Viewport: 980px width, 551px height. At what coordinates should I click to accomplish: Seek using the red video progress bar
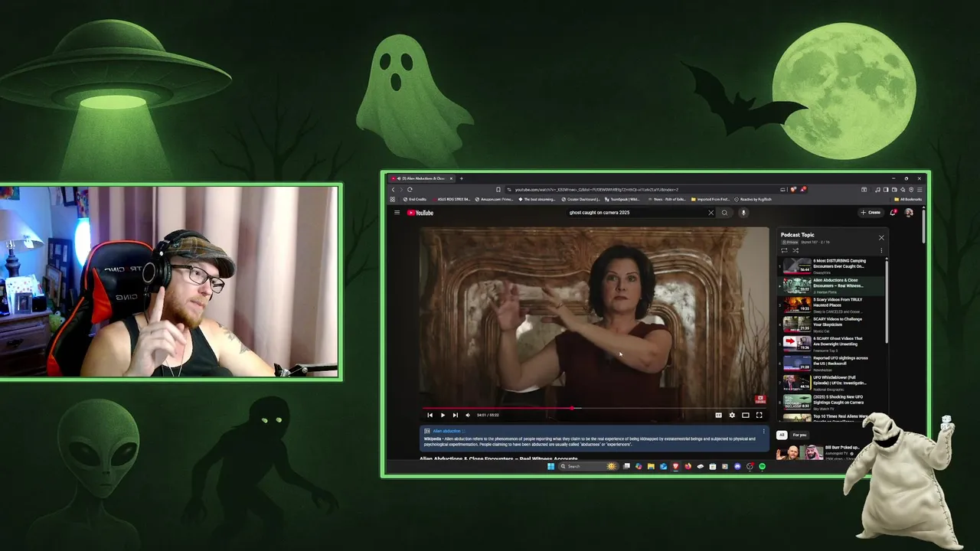pyautogui.click(x=593, y=408)
